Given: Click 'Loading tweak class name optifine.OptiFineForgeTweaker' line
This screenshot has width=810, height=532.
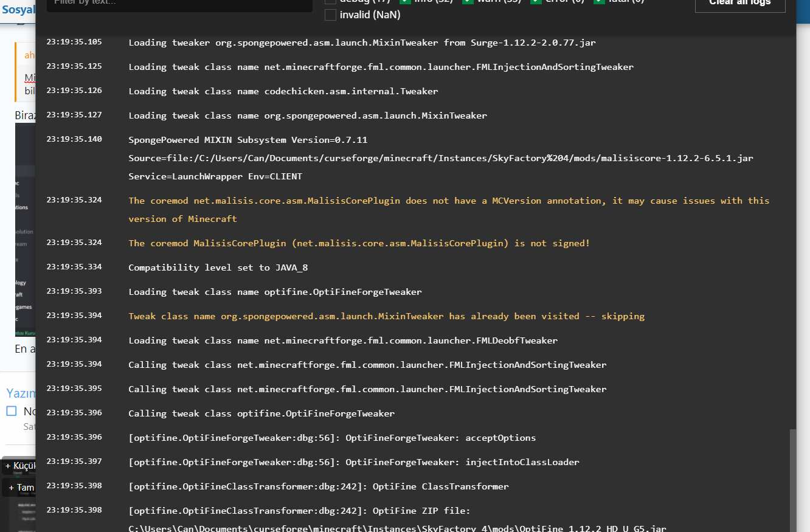Looking at the screenshot, I should pyautogui.click(x=275, y=292).
